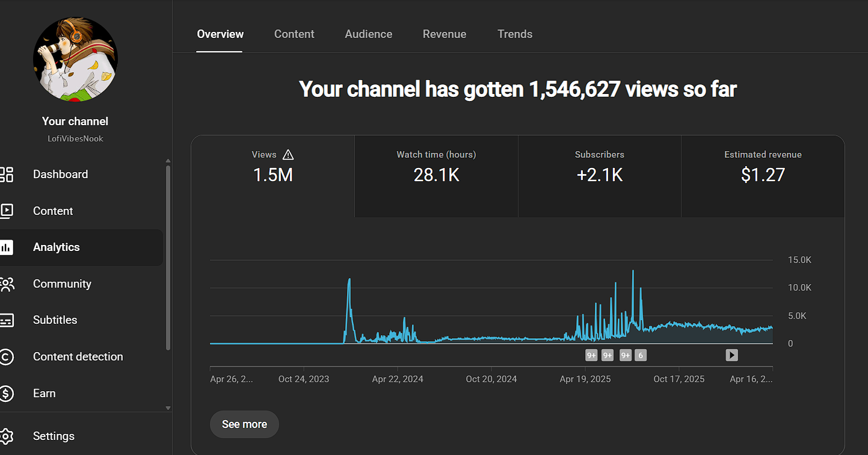868x455 pixels.
Task: Click the Earn dollar sign icon
Action: 7,394
